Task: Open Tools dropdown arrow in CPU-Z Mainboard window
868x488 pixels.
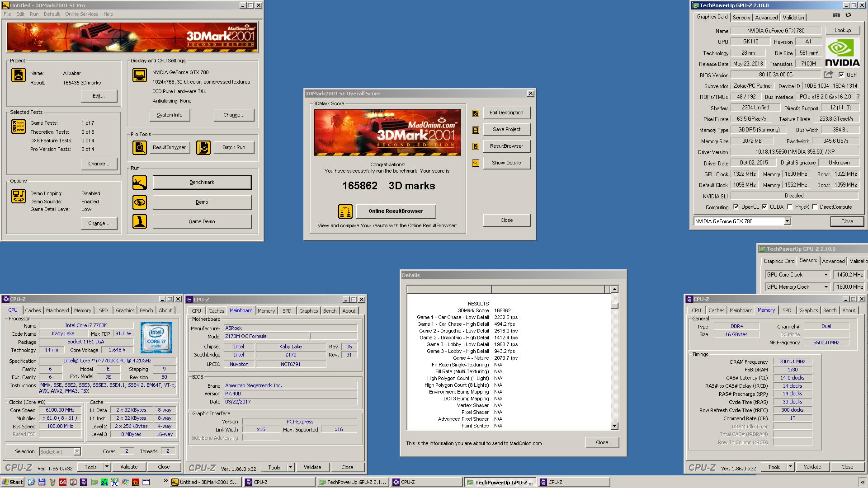Action: coord(291,467)
